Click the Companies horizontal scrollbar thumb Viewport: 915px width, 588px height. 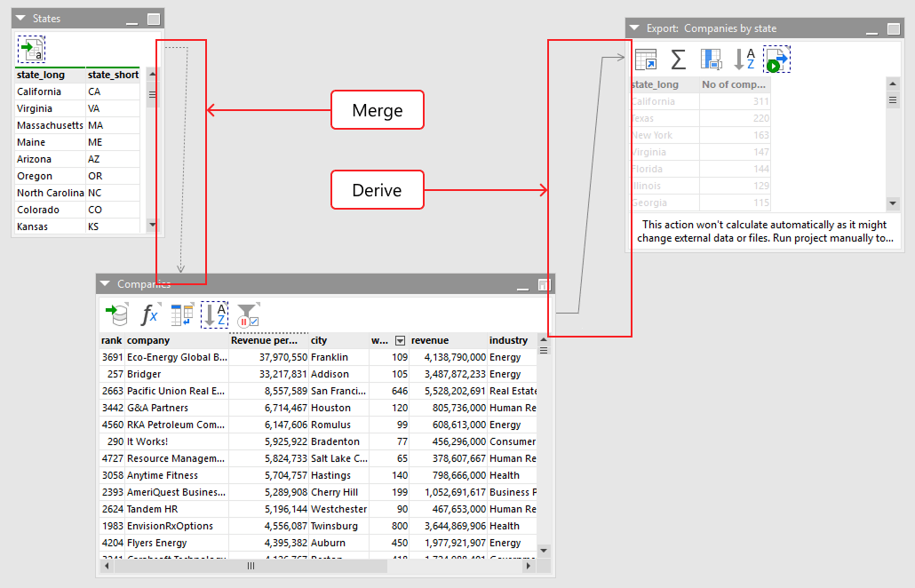pyautogui.click(x=251, y=566)
